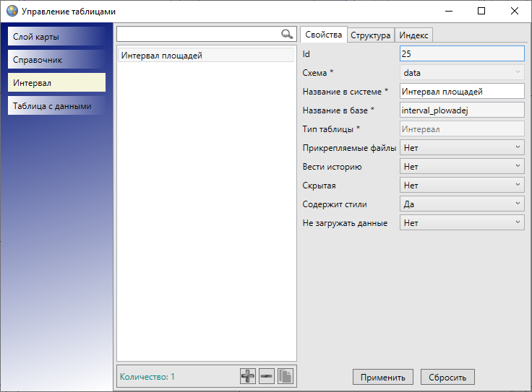Image resolution: width=532 pixels, height=392 pixels.
Task: Switch to the Индекс tab
Action: click(x=413, y=35)
